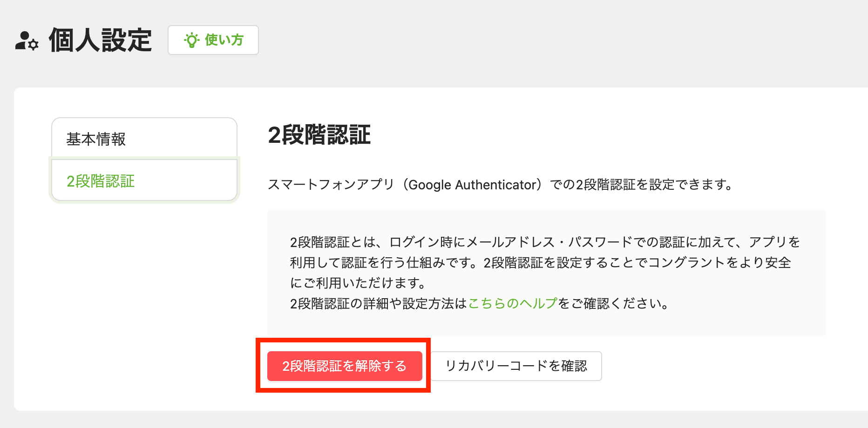The image size is (868, 428).
Task: Click the をご確認ください text after help link
Action: click(x=614, y=304)
